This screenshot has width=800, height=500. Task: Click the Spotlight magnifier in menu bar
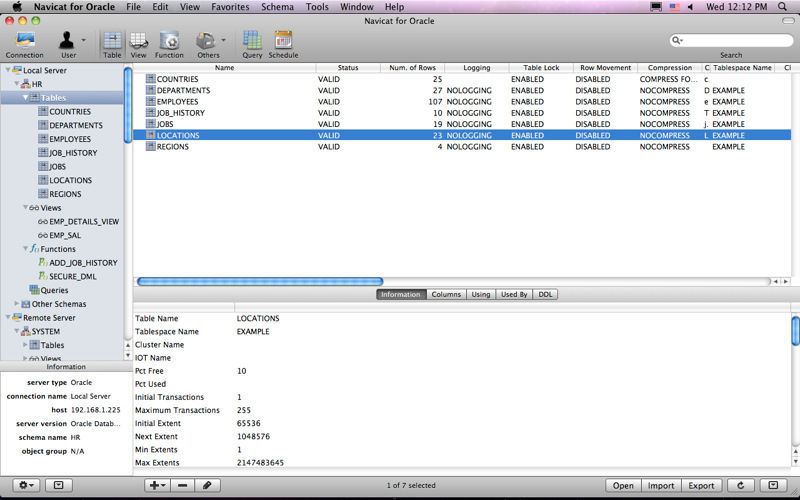782,7
